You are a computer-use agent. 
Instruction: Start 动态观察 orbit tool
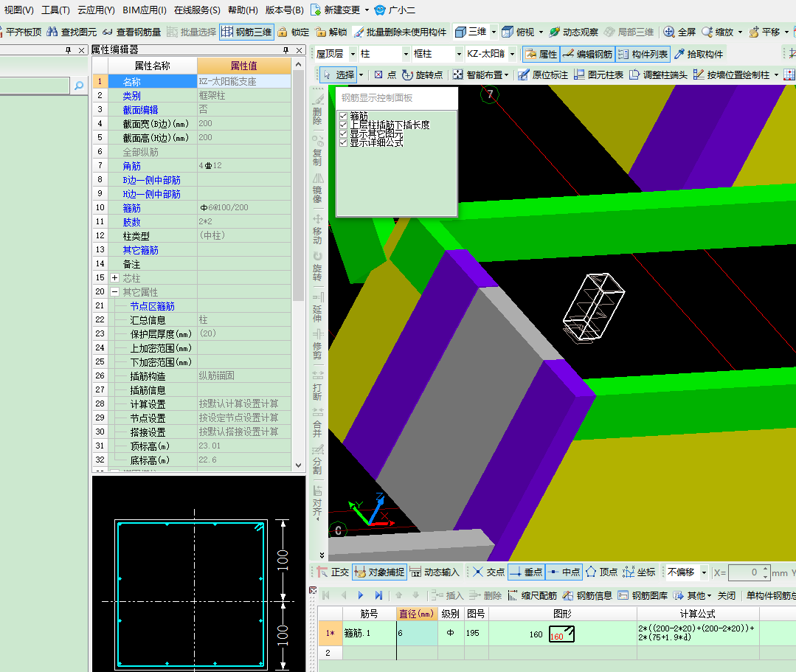tap(574, 32)
